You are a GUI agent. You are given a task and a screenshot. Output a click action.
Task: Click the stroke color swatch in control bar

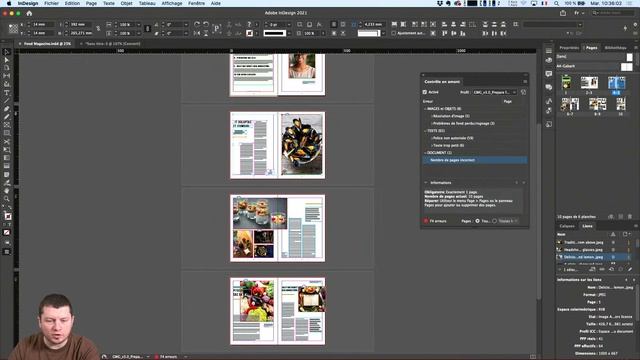coord(249,33)
